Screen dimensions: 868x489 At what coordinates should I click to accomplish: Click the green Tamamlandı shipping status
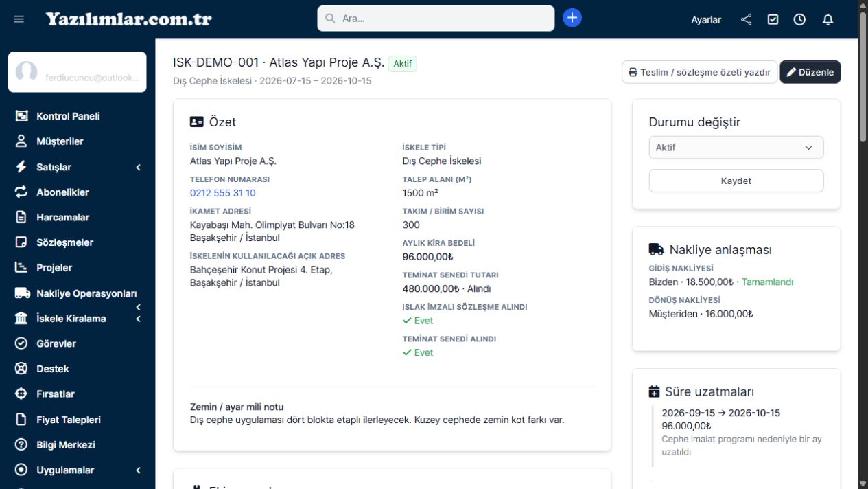(x=768, y=282)
